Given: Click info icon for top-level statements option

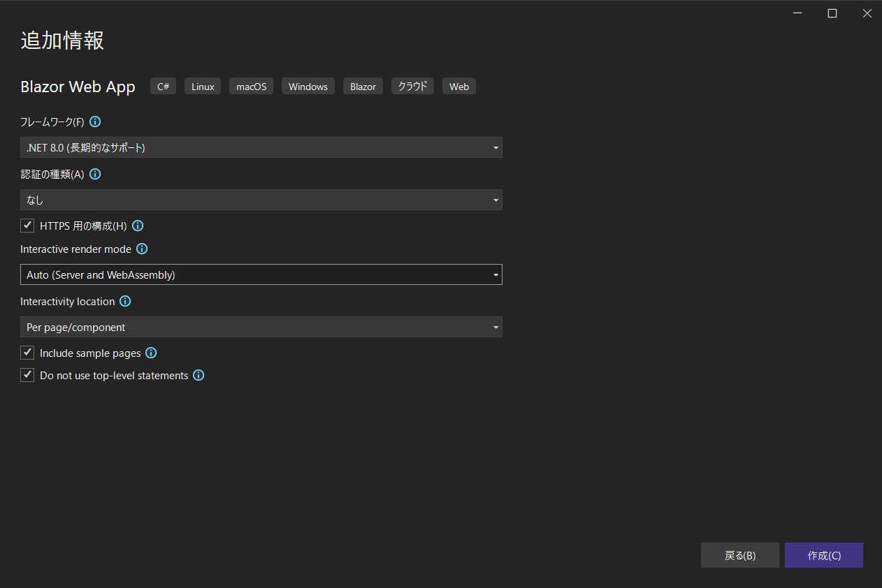Looking at the screenshot, I should [198, 375].
